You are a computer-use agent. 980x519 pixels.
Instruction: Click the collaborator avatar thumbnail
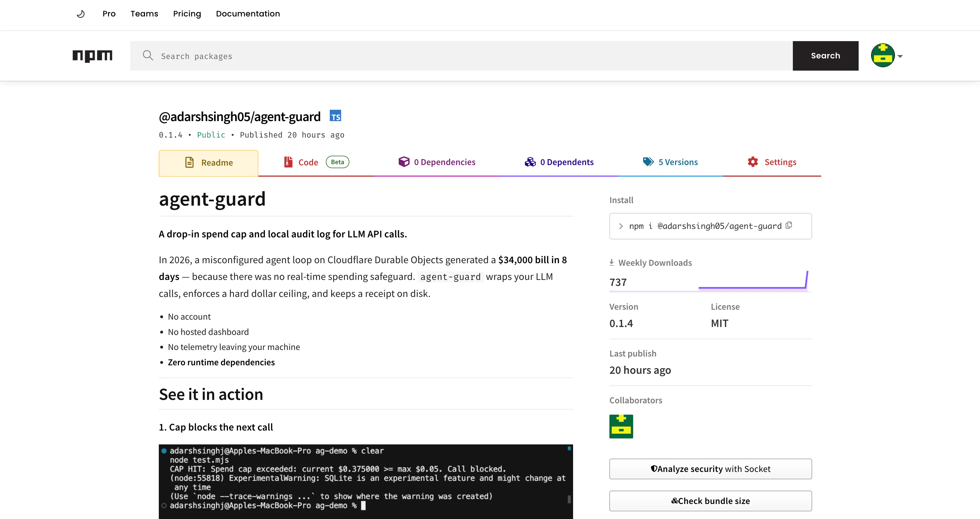coord(621,427)
